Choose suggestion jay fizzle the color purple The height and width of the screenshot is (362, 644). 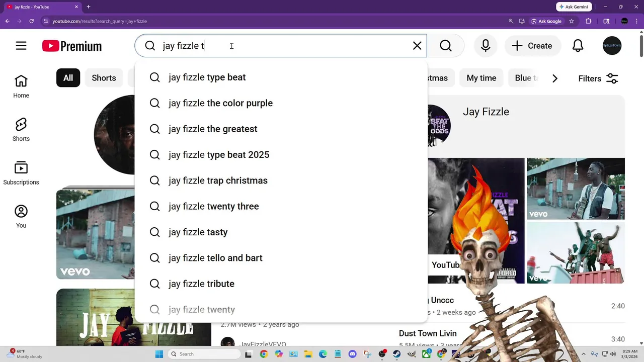(x=281, y=103)
